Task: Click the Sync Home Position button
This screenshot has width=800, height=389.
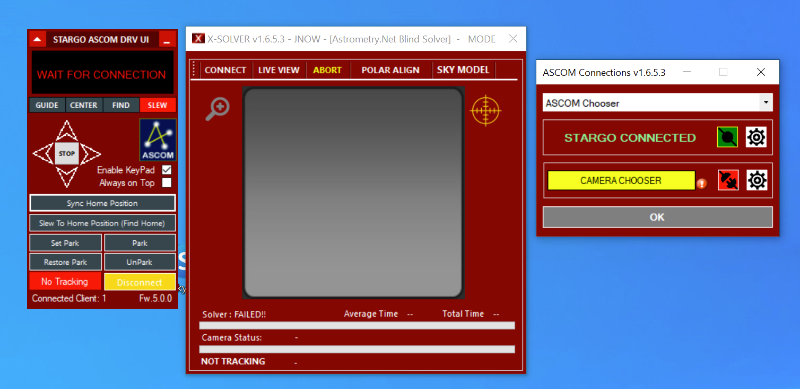Action: [102, 203]
